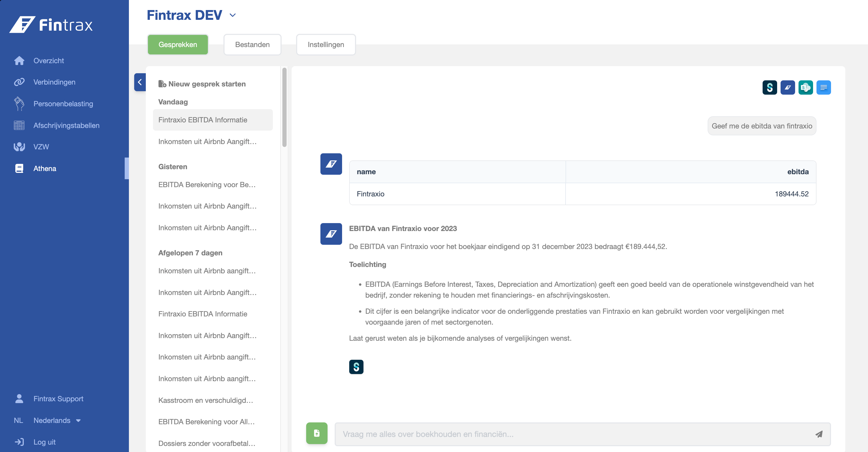This screenshot has width=868, height=452.
Task: Select the blue document source icon
Action: point(824,88)
